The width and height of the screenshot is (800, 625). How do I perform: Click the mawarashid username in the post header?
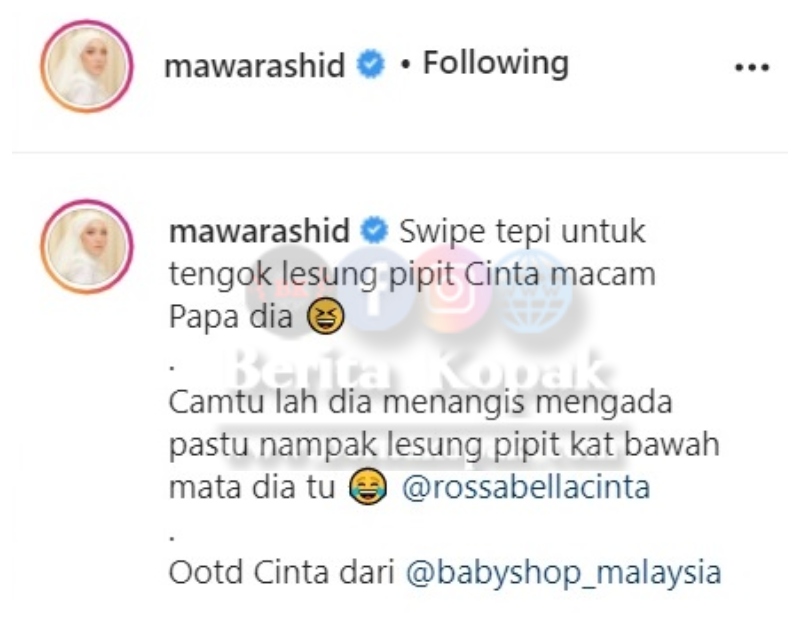coord(255,65)
